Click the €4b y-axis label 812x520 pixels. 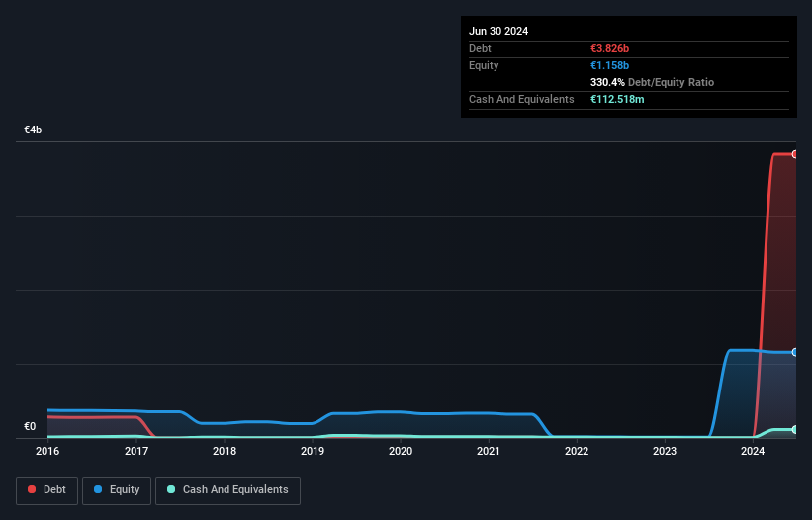(x=33, y=130)
